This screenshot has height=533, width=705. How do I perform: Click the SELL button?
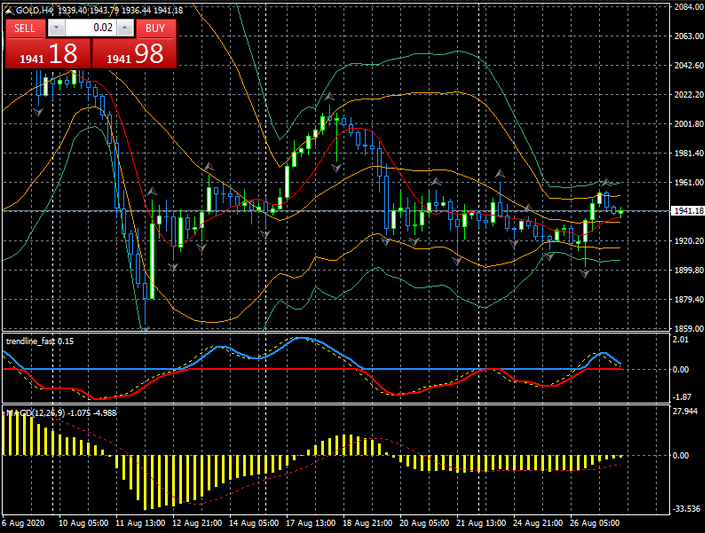tap(24, 28)
